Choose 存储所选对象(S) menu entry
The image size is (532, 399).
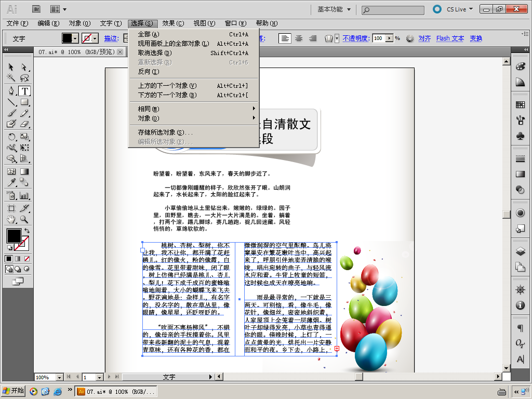click(x=193, y=132)
